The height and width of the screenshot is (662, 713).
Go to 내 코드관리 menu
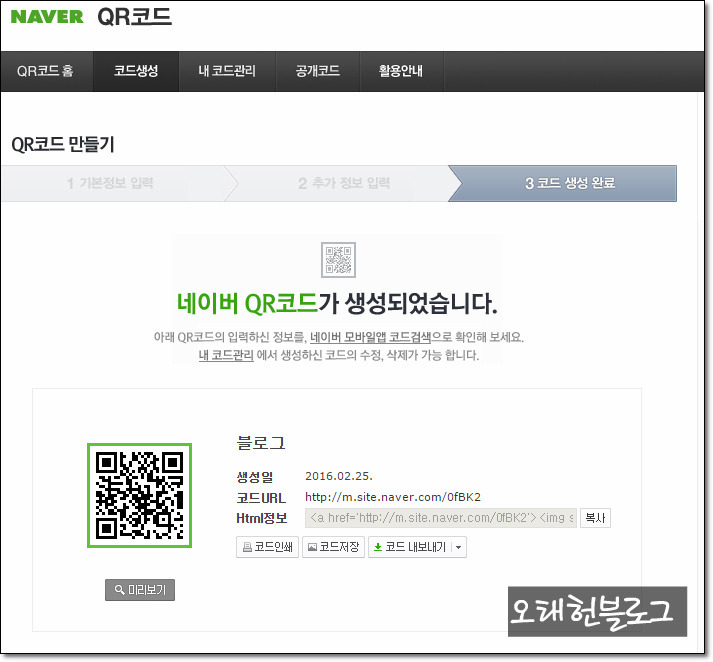tap(227, 71)
